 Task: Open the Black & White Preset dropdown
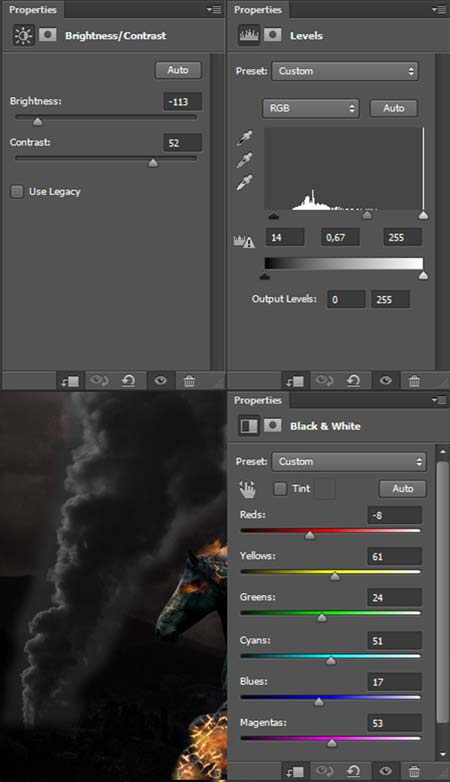pos(349,462)
